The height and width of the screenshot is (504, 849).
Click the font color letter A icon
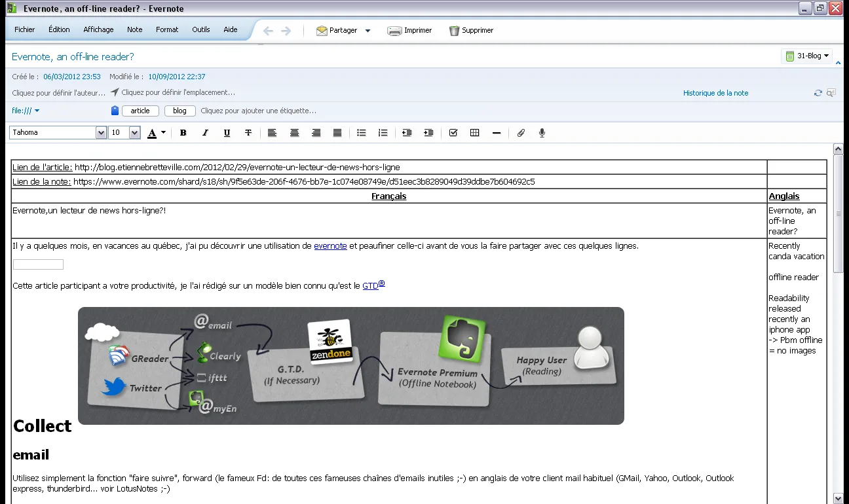(152, 133)
